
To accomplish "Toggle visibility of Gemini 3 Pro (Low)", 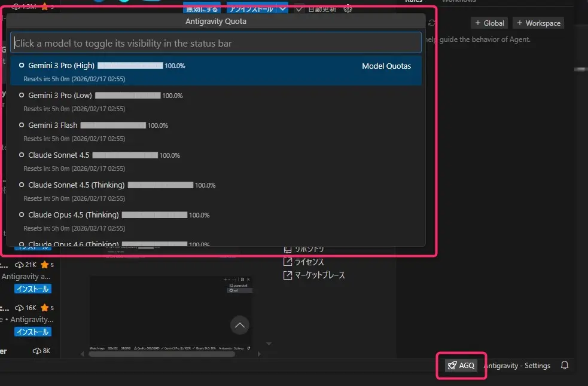I will [x=216, y=102].
